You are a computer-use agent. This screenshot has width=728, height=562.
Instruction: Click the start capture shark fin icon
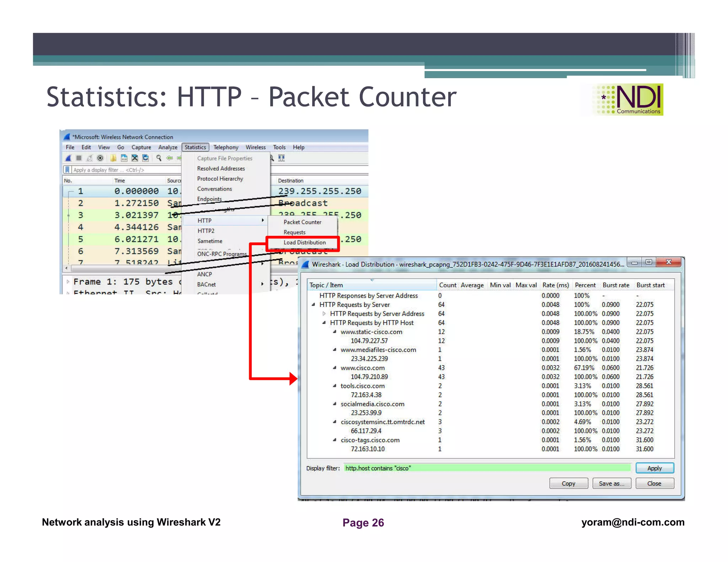click(68, 158)
